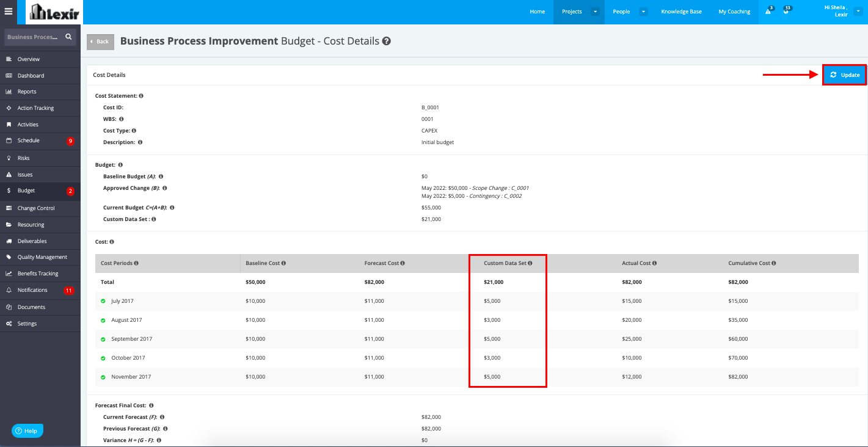
Task: Click info icon in Custom Data Set column header
Action: tap(530, 263)
